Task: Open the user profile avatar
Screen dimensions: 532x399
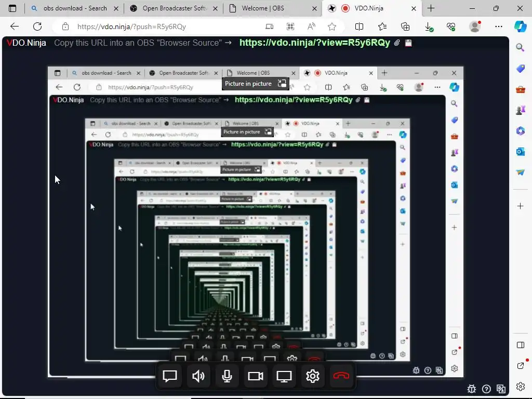Action: [475, 26]
